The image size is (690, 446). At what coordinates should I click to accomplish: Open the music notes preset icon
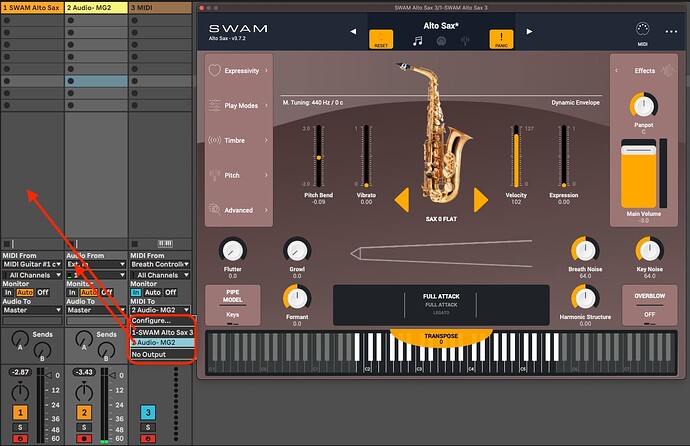click(417, 41)
